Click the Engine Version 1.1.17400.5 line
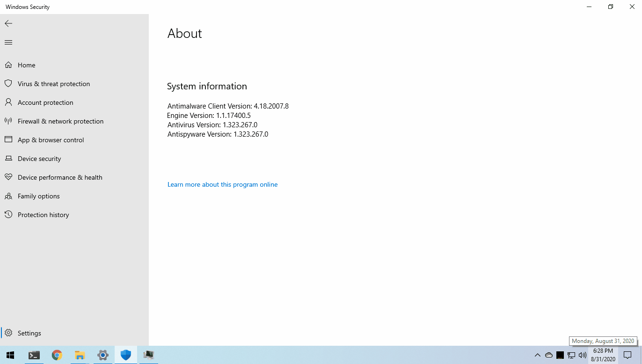642x364 pixels. [209, 116]
